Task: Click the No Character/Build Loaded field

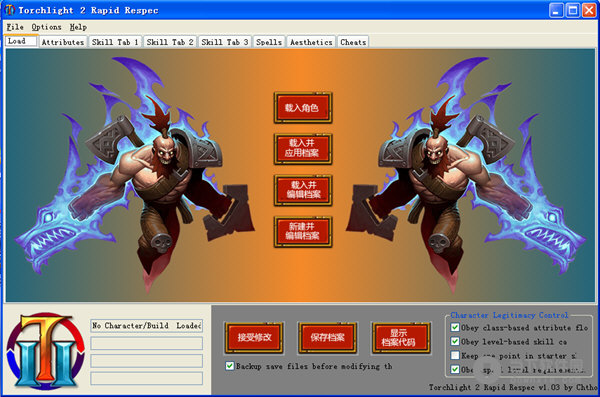Action: point(147,325)
